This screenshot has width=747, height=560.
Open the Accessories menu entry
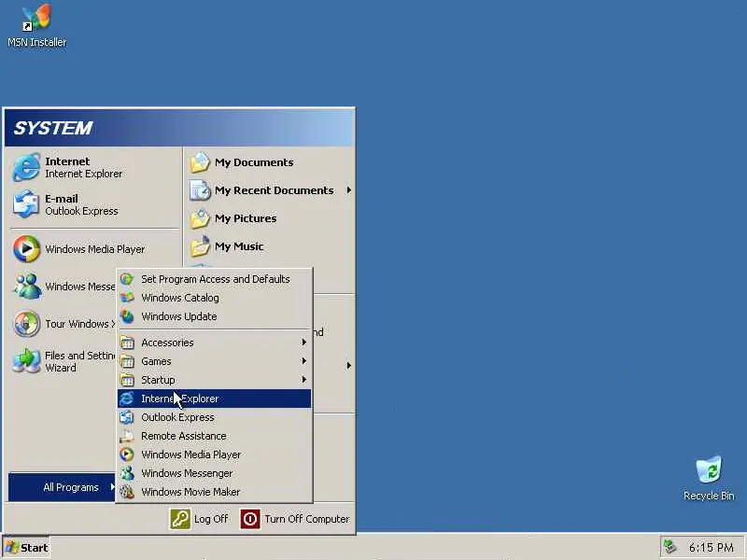point(215,343)
